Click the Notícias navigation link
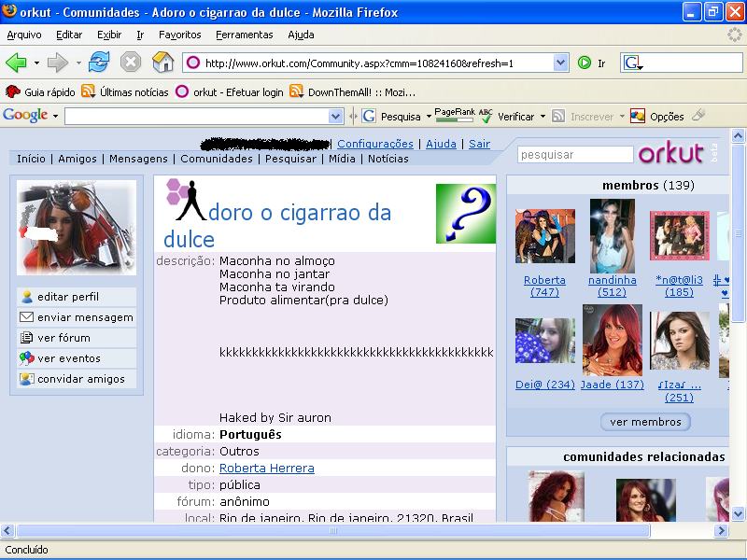The width and height of the screenshot is (747, 560). point(388,159)
